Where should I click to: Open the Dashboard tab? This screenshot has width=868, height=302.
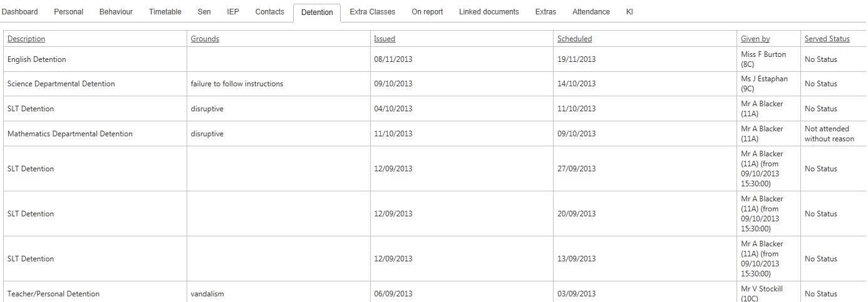(19, 12)
